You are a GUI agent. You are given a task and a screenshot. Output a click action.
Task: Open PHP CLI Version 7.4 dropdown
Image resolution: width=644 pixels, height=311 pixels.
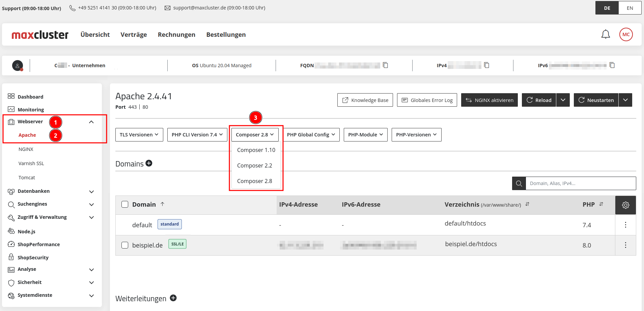coord(197,135)
